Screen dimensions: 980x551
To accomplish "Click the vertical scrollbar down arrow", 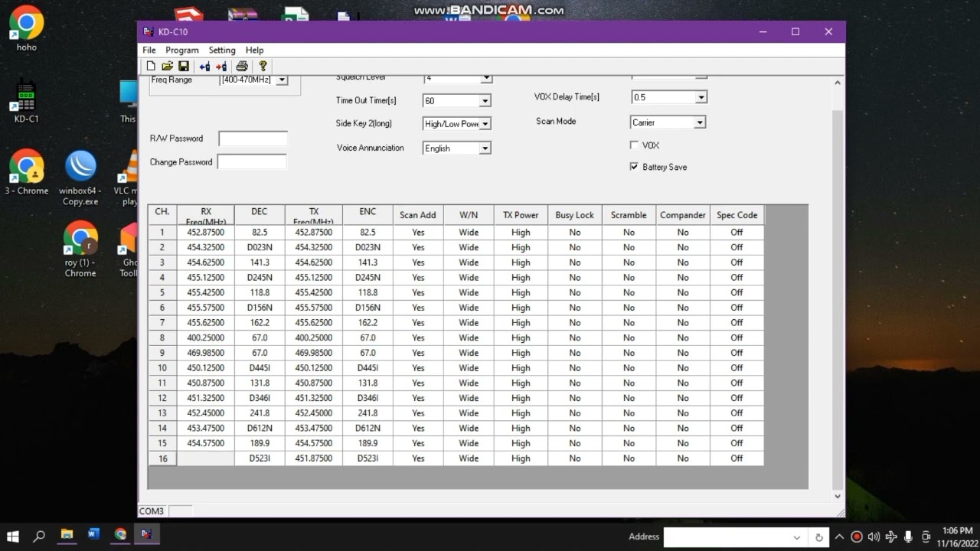I will click(837, 496).
